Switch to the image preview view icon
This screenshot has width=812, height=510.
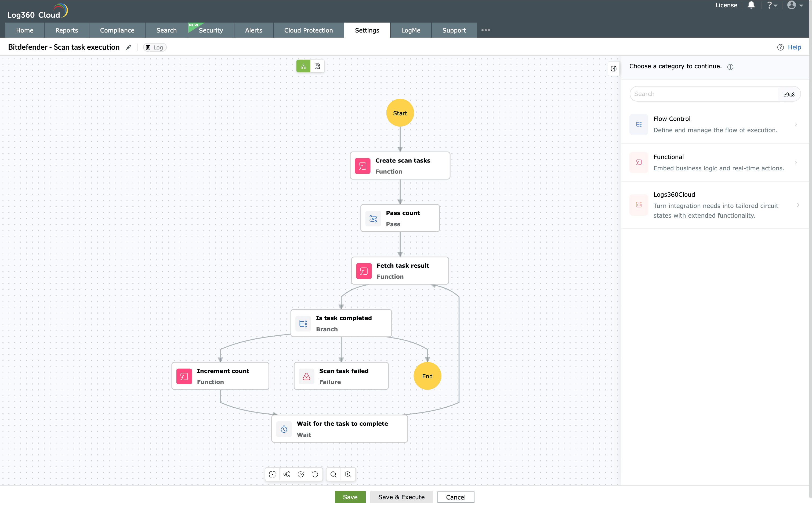tap(317, 66)
